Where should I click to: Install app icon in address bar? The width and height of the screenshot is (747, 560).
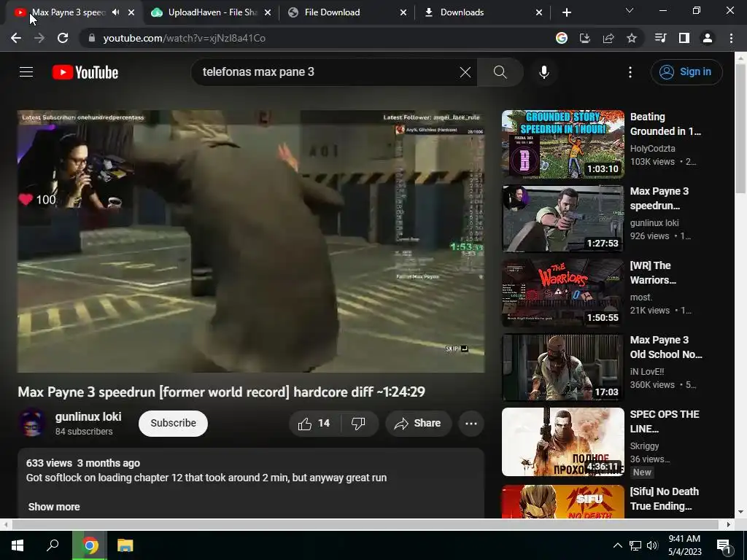tap(584, 38)
